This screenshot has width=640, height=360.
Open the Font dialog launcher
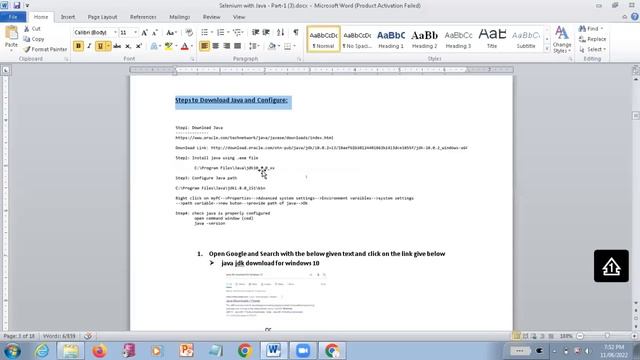[x=193, y=59]
